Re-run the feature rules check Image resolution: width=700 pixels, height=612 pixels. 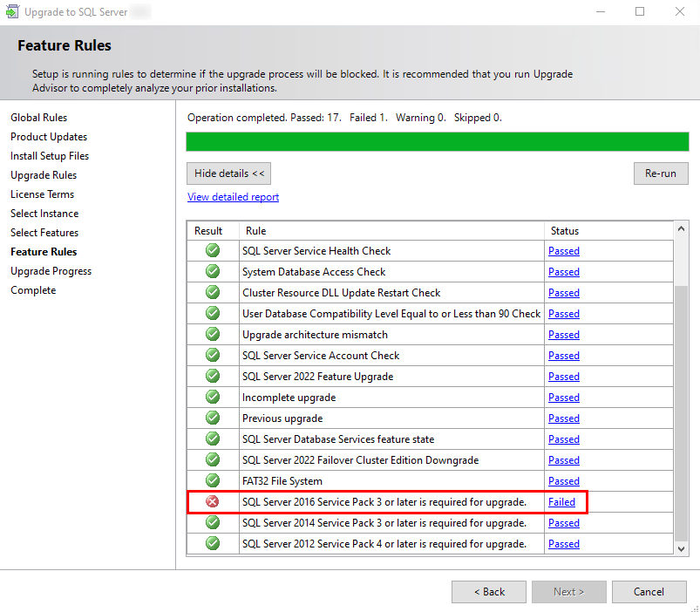coord(661,173)
